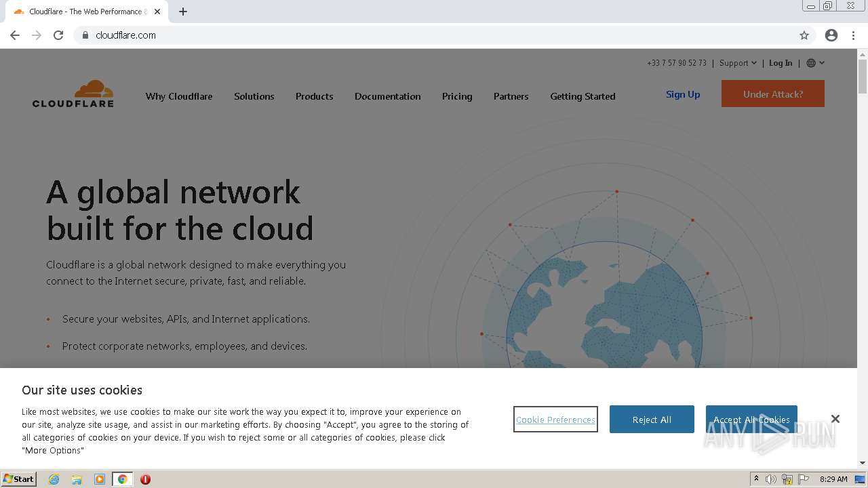This screenshot has width=868, height=488.
Task: Click the volume speaker tray icon
Action: [771, 479]
